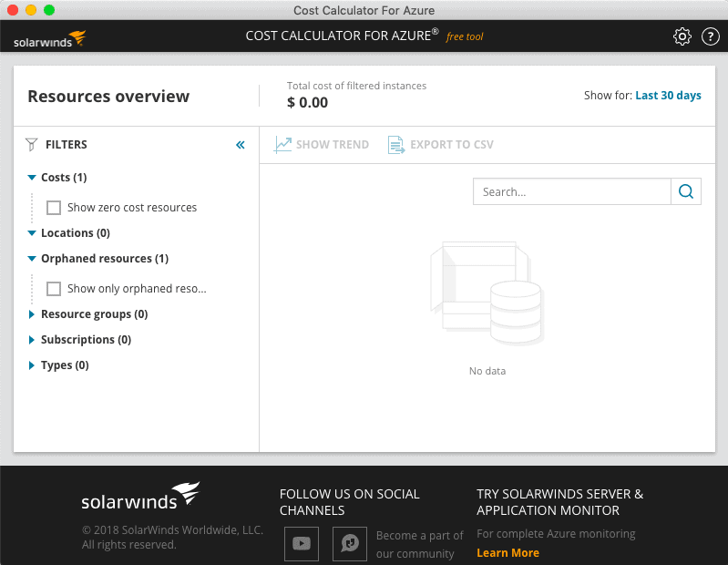Change period via Last 30 days dropdown
The width and height of the screenshot is (728, 565).
[668, 96]
